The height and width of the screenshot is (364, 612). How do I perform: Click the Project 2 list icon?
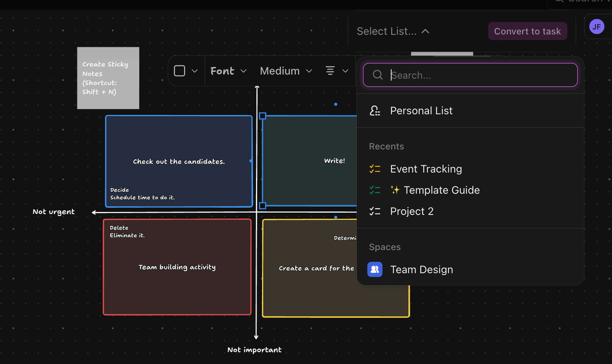click(375, 212)
